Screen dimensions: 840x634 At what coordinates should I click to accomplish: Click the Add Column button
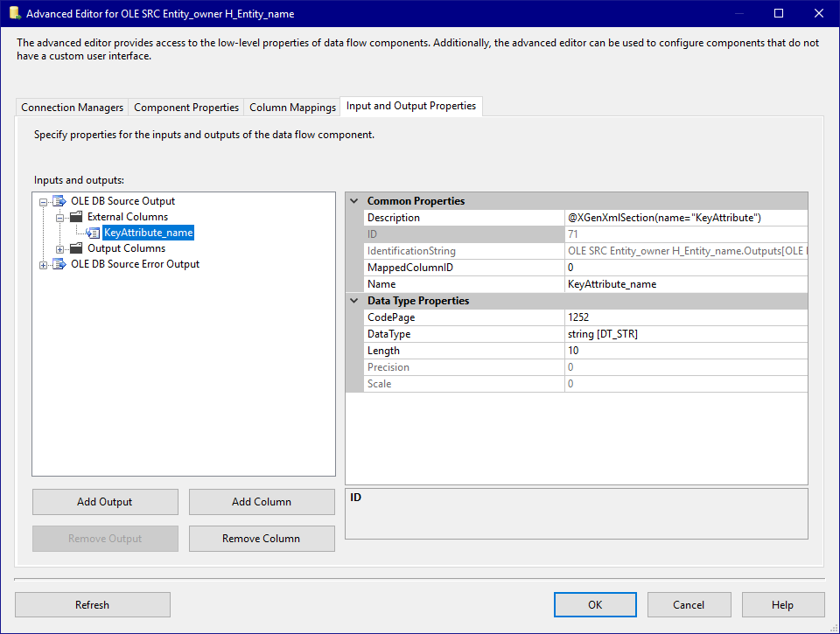(x=262, y=502)
